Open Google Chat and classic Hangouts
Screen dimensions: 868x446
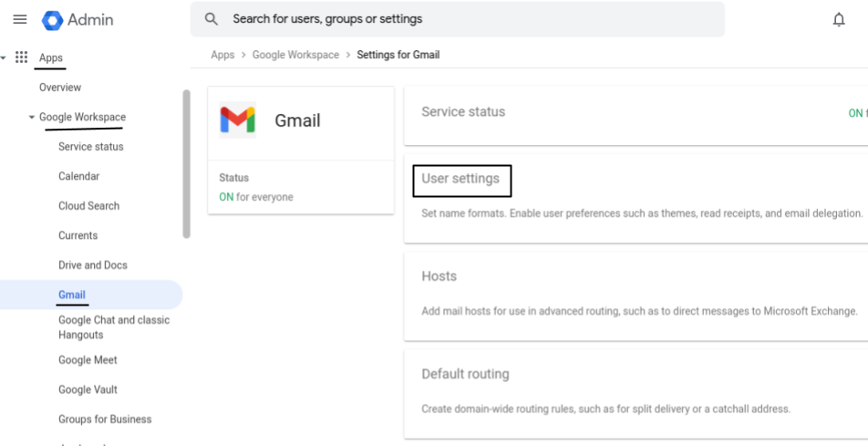(113, 327)
